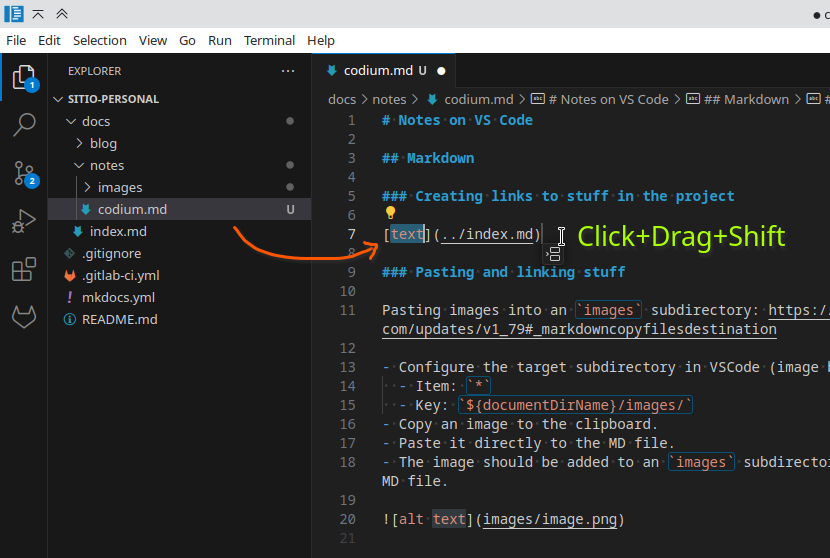Open the Terminal menu
830x558 pixels.
point(269,40)
